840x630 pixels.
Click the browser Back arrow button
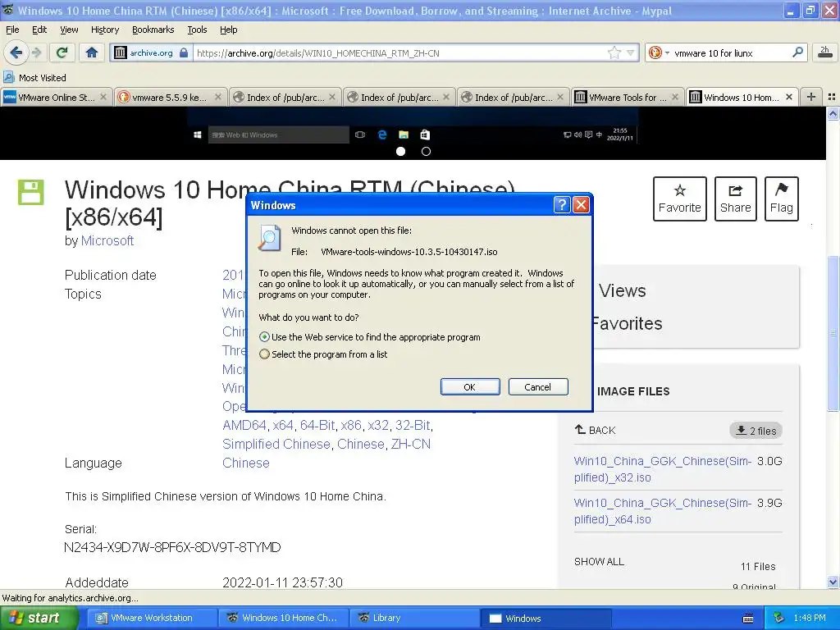point(16,52)
